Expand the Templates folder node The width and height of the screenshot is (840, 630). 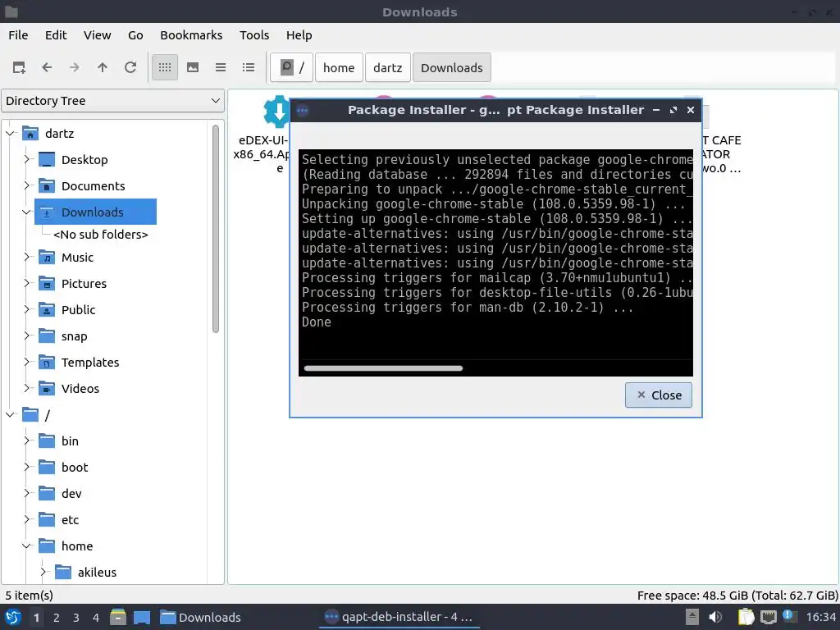pos(26,362)
